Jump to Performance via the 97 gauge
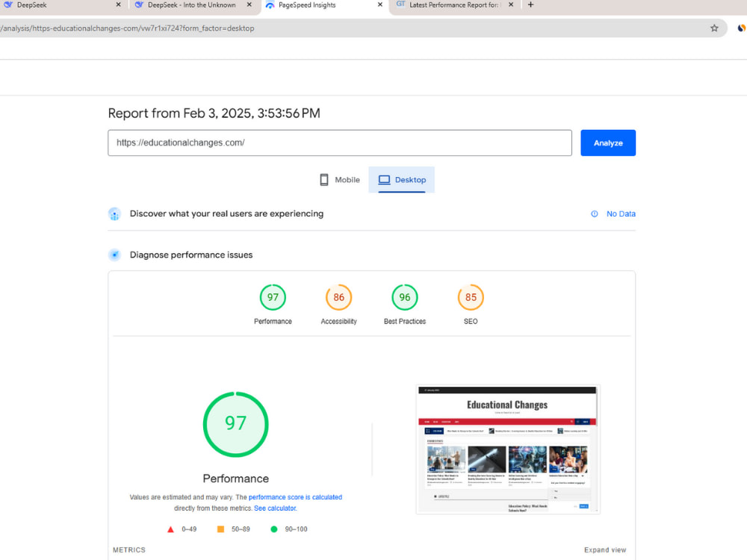This screenshot has height=560, width=747. [x=273, y=297]
